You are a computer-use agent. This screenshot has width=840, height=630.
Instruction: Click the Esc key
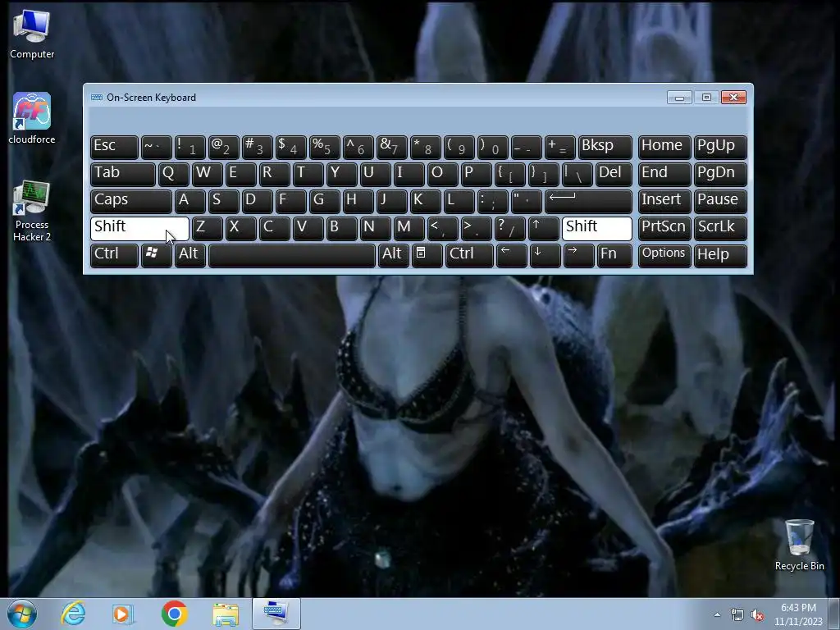pyautogui.click(x=114, y=148)
